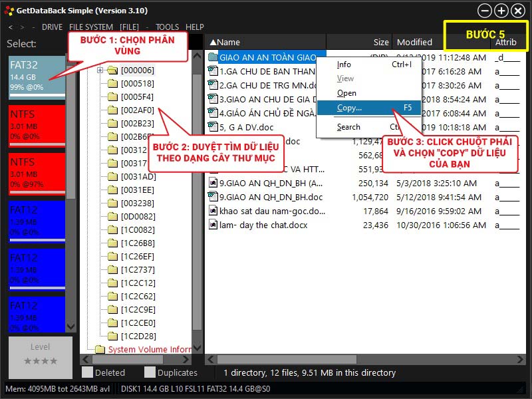Click the Word icon of 1.GA CHU DE BAN THAN
The height and width of the screenshot is (399, 532).
213,71
